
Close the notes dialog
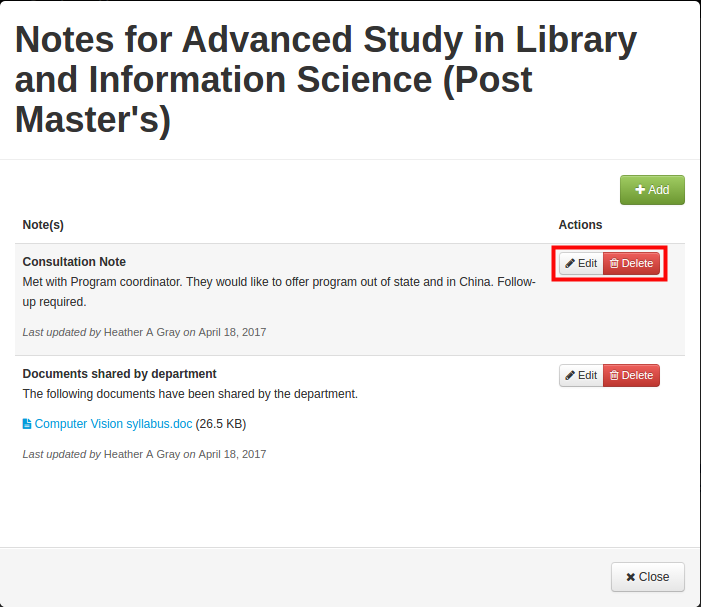tap(647, 577)
